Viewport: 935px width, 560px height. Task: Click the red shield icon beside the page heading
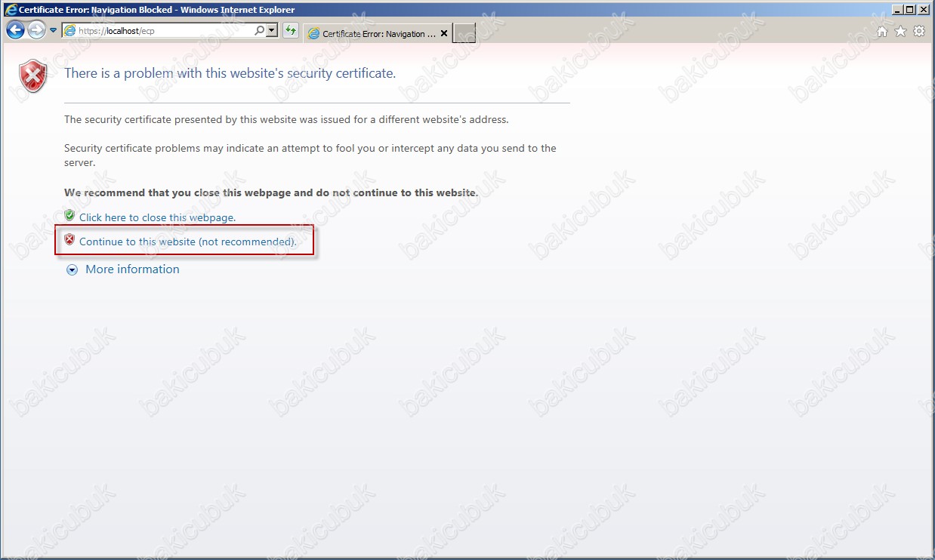tap(33, 75)
